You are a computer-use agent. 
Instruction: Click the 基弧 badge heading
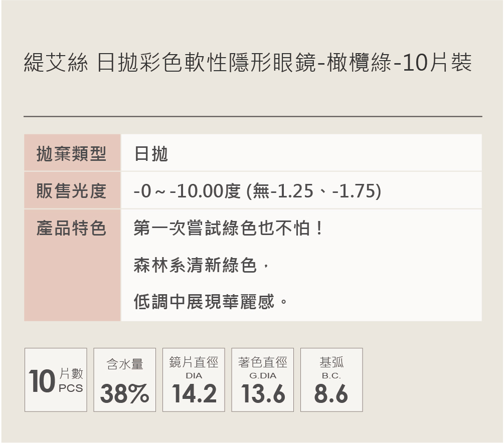[331, 362]
